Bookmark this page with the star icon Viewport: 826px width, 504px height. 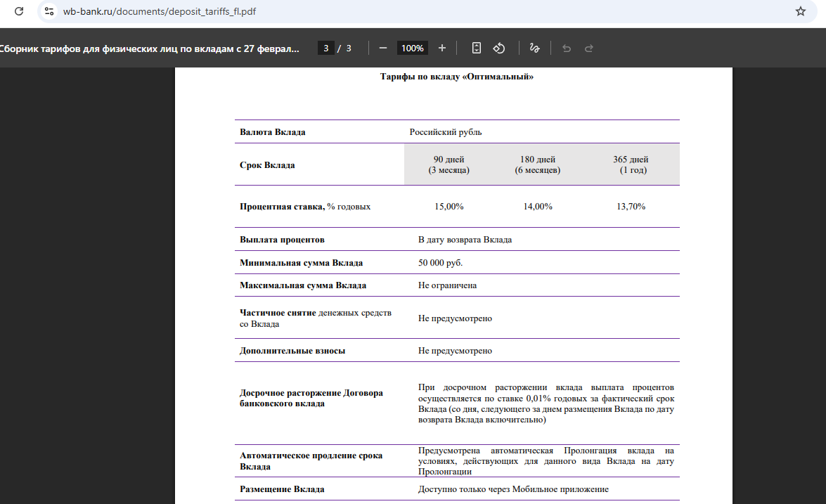800,11
